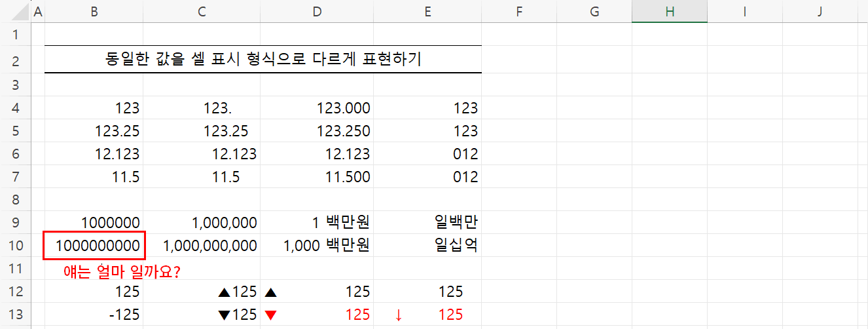The height and width of the screenshot is (329, 868).
Task: Select cell E12 showing black 125
Action: pyautogui.click(x=427, y=292)
